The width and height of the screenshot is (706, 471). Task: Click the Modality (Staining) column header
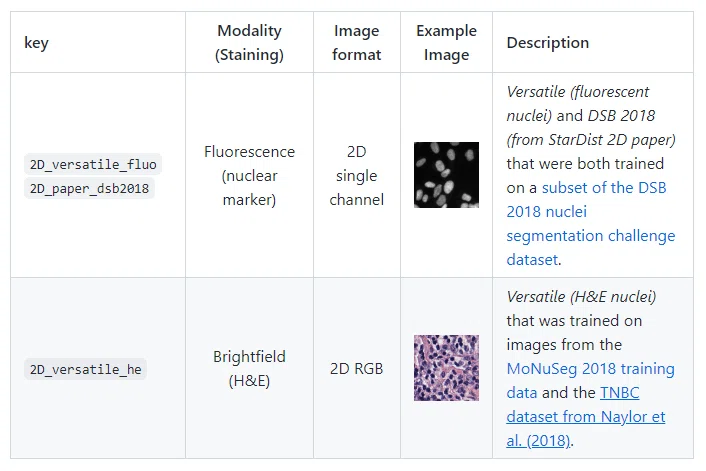click(249, 42)
